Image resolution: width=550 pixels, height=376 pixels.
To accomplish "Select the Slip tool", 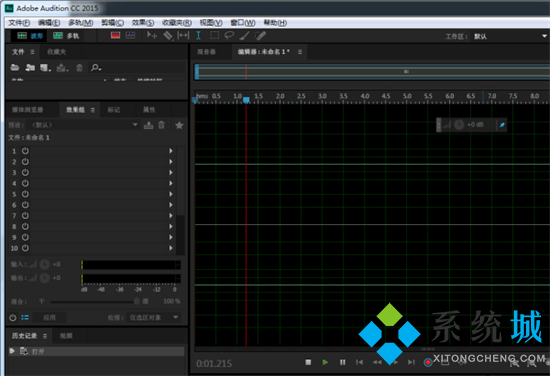I will click(183, 35).
